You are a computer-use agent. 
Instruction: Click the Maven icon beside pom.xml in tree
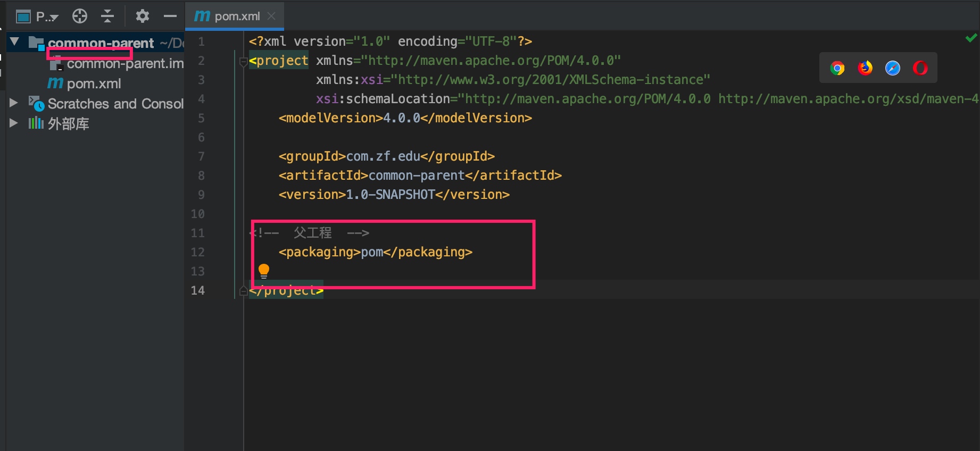tap(55, 83)
